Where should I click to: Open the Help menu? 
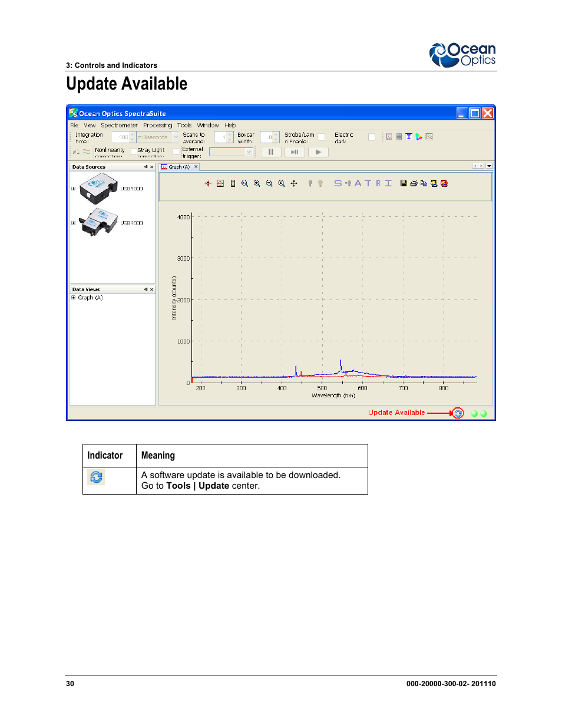coord(230,125)
